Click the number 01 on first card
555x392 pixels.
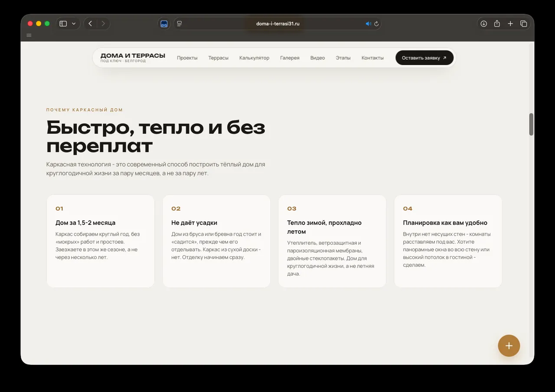59,209
